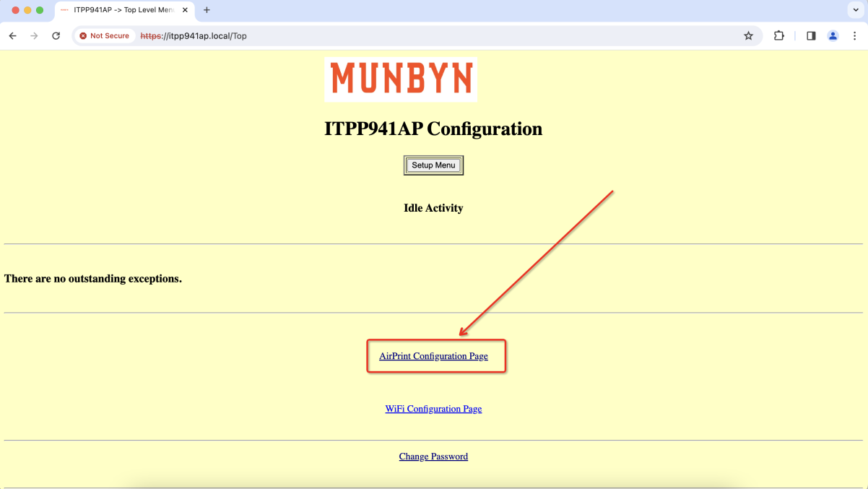
Task: Toggle the browser side panel icon
Action: coord(811,35)
